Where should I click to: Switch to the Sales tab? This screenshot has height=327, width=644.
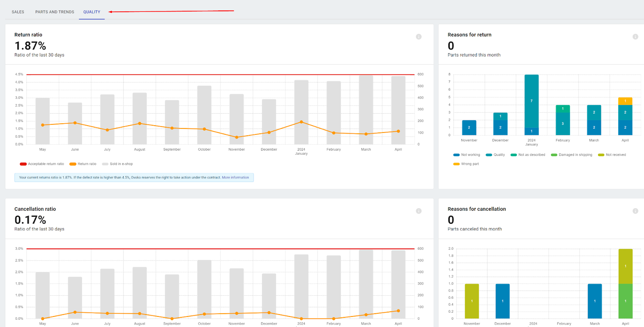[18, 12]
